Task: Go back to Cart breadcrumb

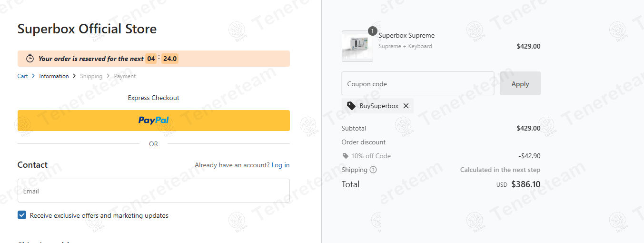Action: pyautogui.click(x=23, y=76)
